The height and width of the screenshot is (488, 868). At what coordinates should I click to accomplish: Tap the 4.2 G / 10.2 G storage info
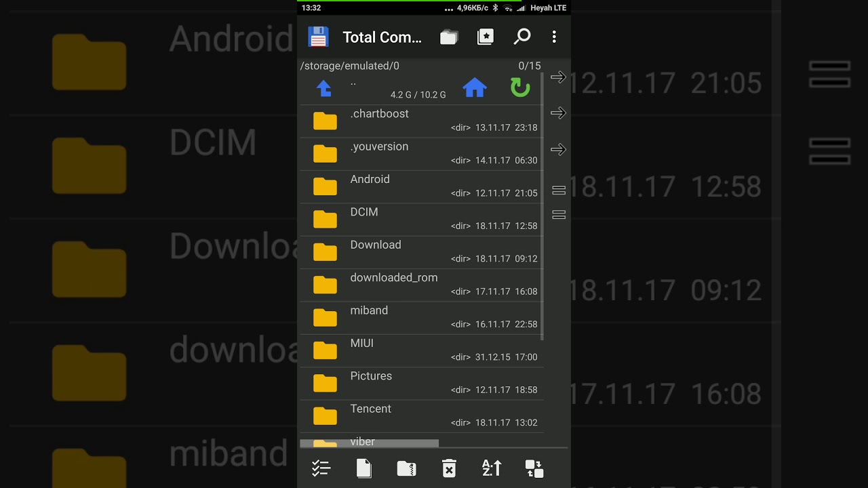tap(418, 95)
